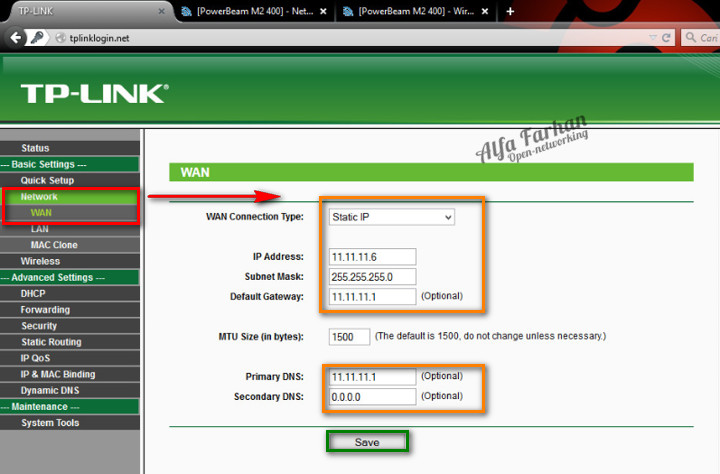Click the TP-LINK logo
The image size is (720, 474).
(95, 93)
